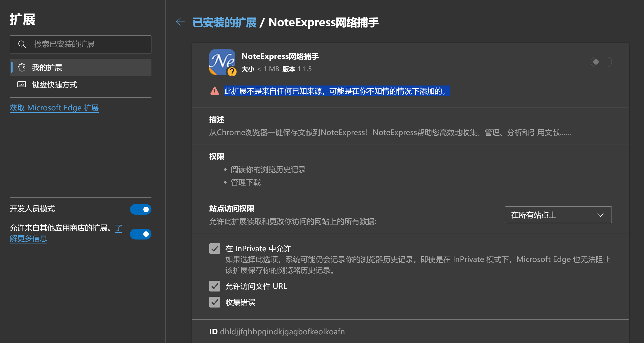Click the 版本 1.1.5 text
The image size is (644, 343).
(297, 69)
